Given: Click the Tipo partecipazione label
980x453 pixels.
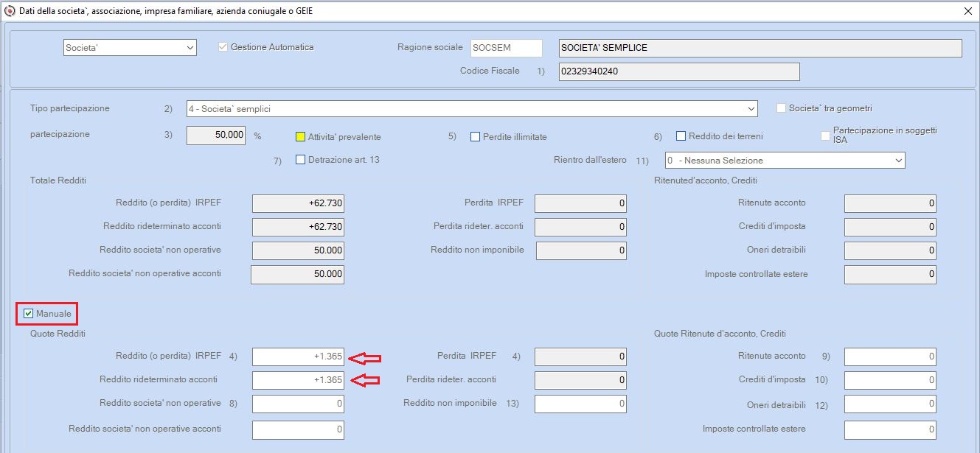Looking at the screenshot, I should (x=70, y=108).
